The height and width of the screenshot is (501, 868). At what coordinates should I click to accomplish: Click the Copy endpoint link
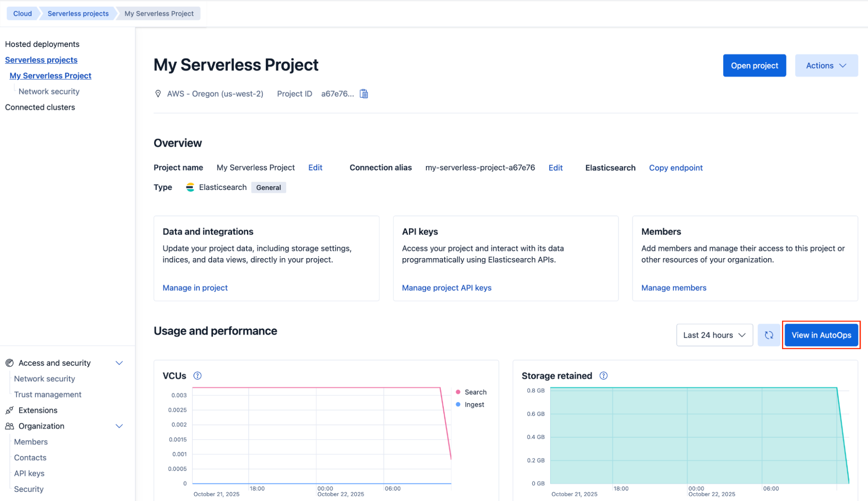(676, 168)
